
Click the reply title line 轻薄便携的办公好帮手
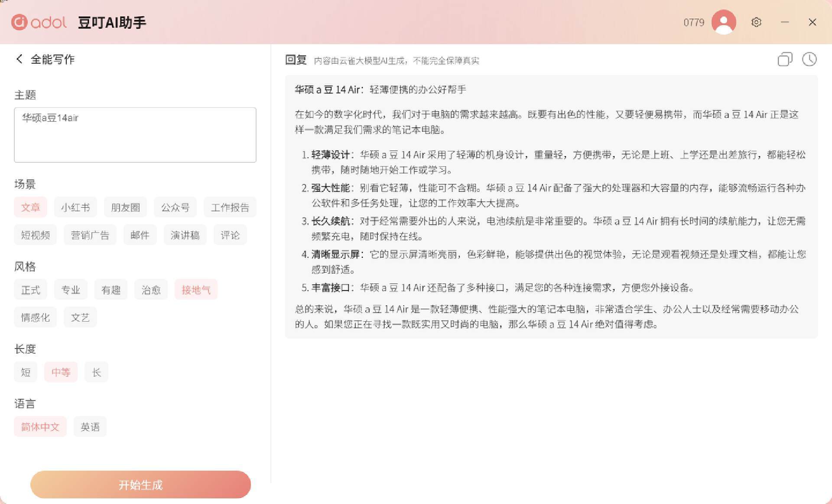(x=418, y=90)
